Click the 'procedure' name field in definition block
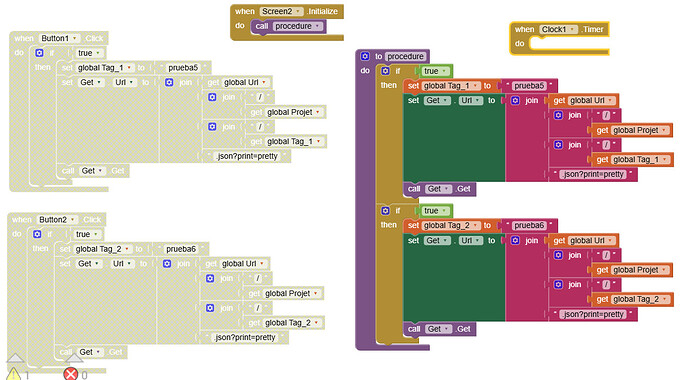This screenshot has height=380, width=690. click(x=405, y=56)
